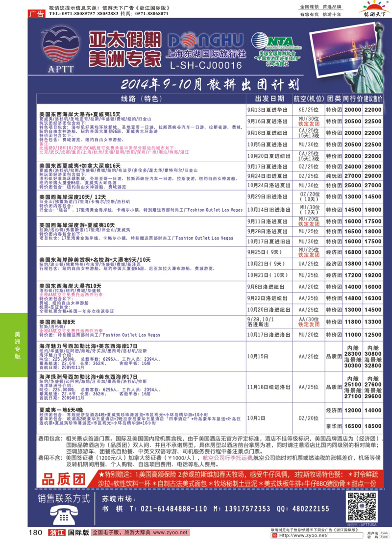
Task: Click the license number L-SH-CJ00016
Action: [206, 65]
